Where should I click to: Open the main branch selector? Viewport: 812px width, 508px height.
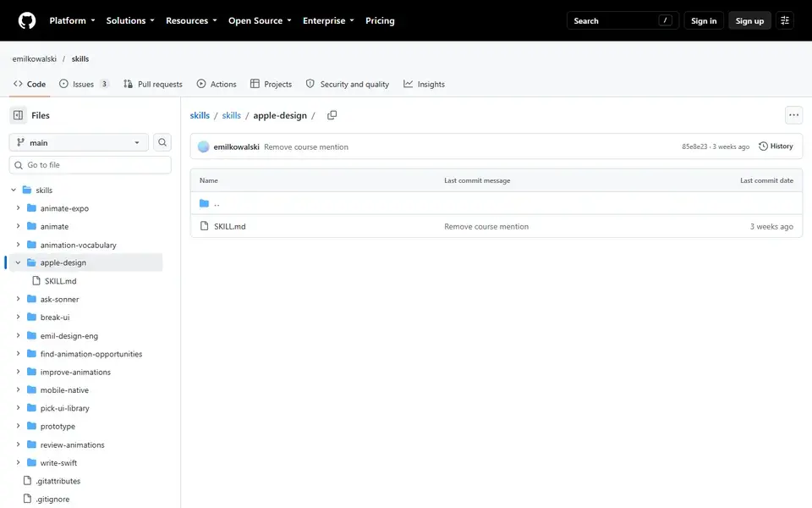pos(79,142)
